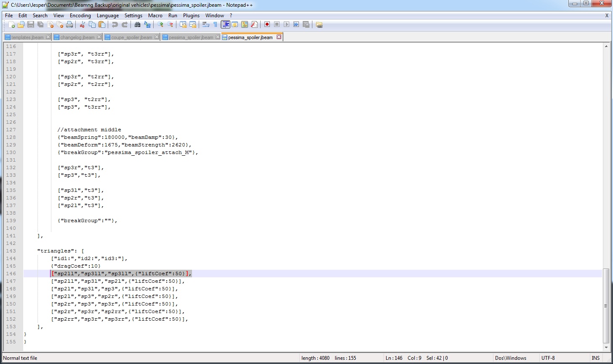This screenshot has width=613, height=364.
Task: Enable synchronized horizontal scrolling icon
Action: click(x=192, y=24)
